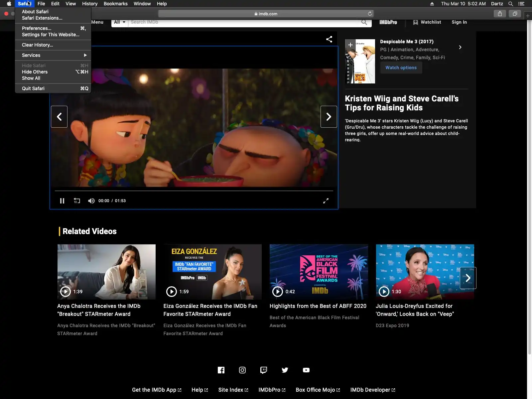Reload the page in address bar
Image resolution: width=532 pixels, height=399 pixels.
click(x=370, y=14)
